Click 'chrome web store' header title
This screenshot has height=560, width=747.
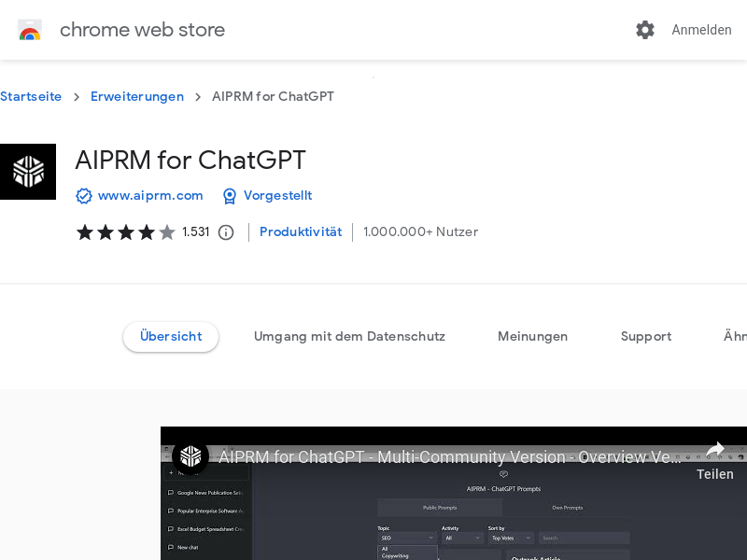point(142,30)
